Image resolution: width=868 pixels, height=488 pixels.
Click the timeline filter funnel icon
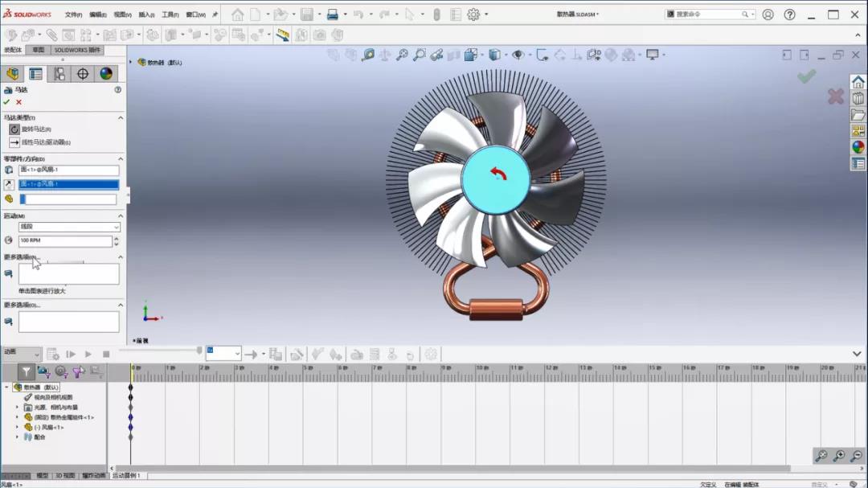click(x=27, y=371)
